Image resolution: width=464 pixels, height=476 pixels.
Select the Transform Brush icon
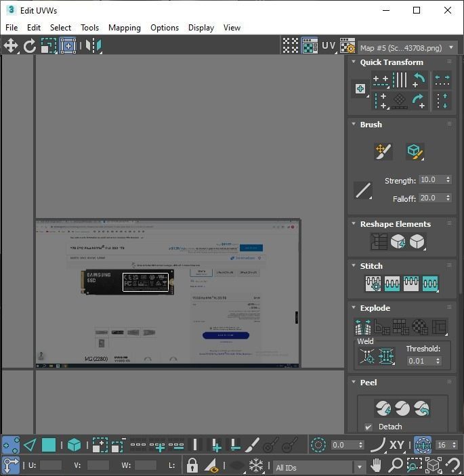pyautogui.click(x=383, y=151)
